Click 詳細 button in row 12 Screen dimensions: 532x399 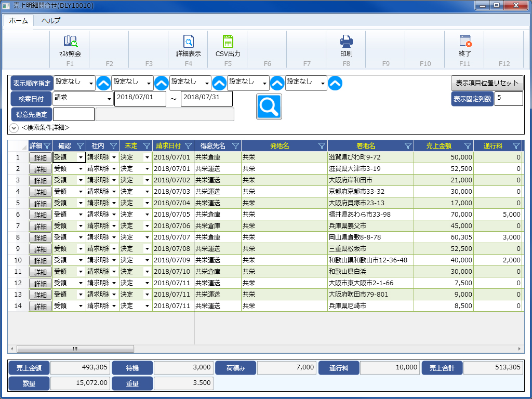pyautogui.click(x=41, y=283)
